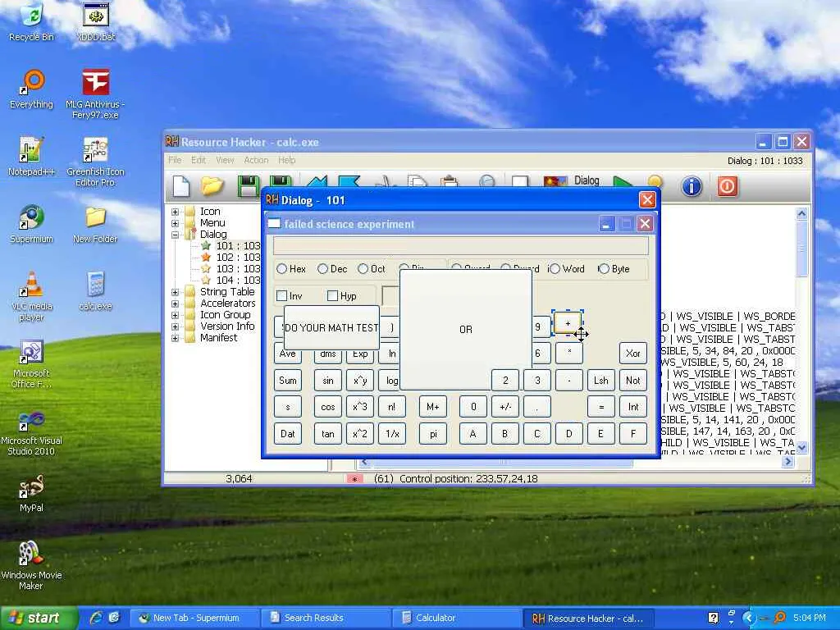Select the Notepad++ desktop shortcut
The height and width of the screenshot is (630, 840).
click(32, 157)
